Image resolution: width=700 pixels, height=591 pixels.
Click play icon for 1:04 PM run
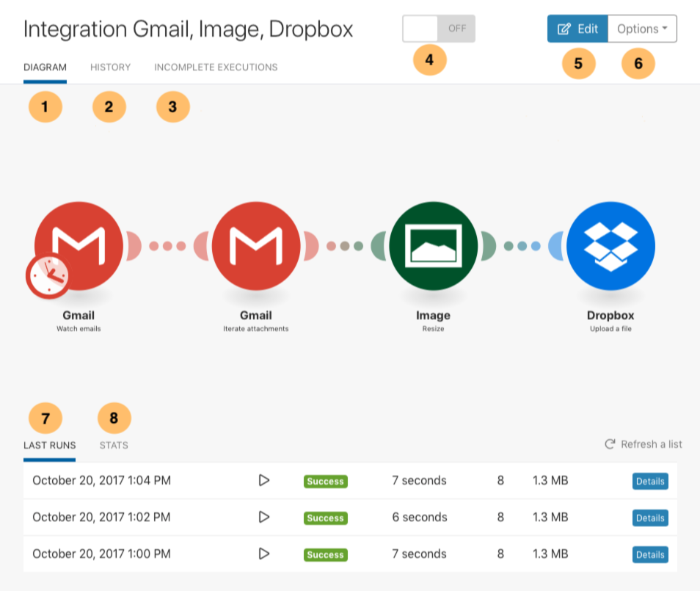pos(264,480)
